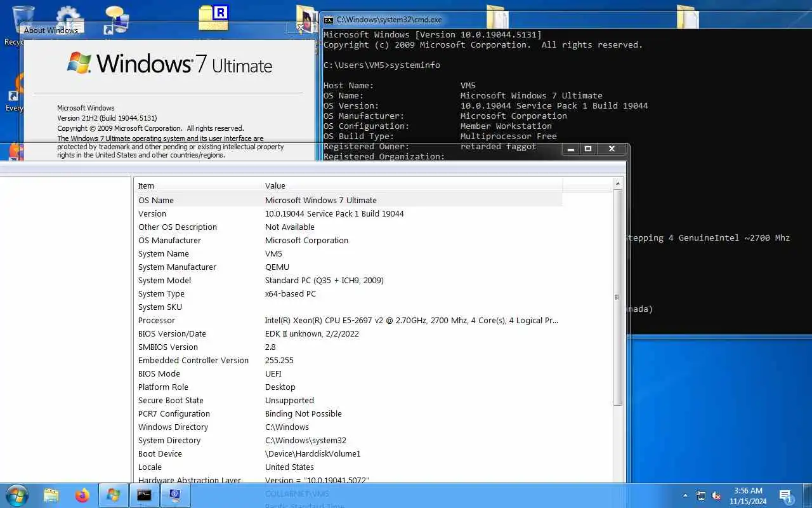Select the speech bubble shortcut desktop icon

(x=117, y=19)
